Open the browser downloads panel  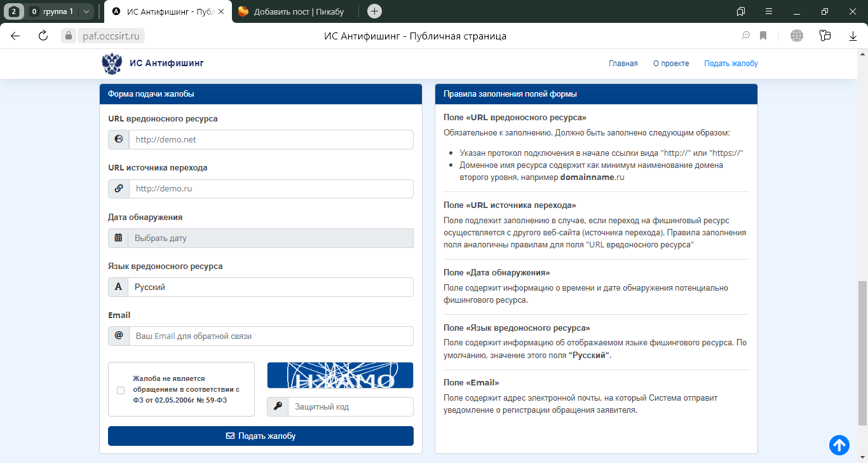[x=853, y=36]
